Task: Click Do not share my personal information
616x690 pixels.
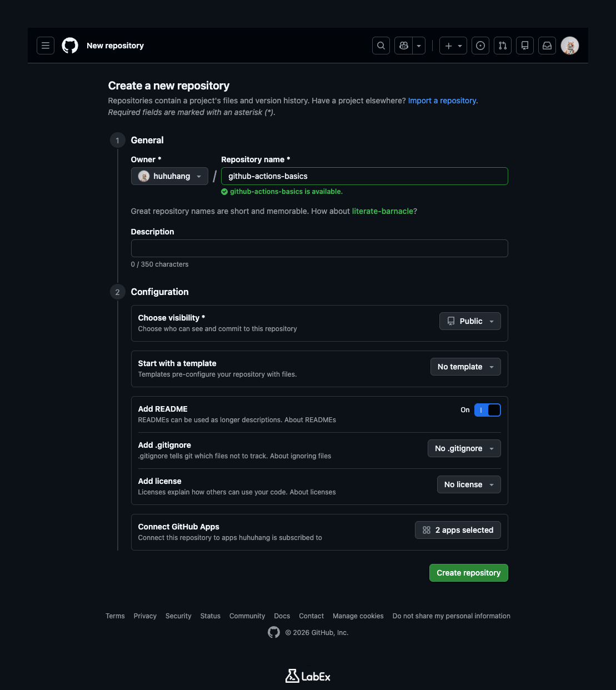Action: tap(452, 616)
